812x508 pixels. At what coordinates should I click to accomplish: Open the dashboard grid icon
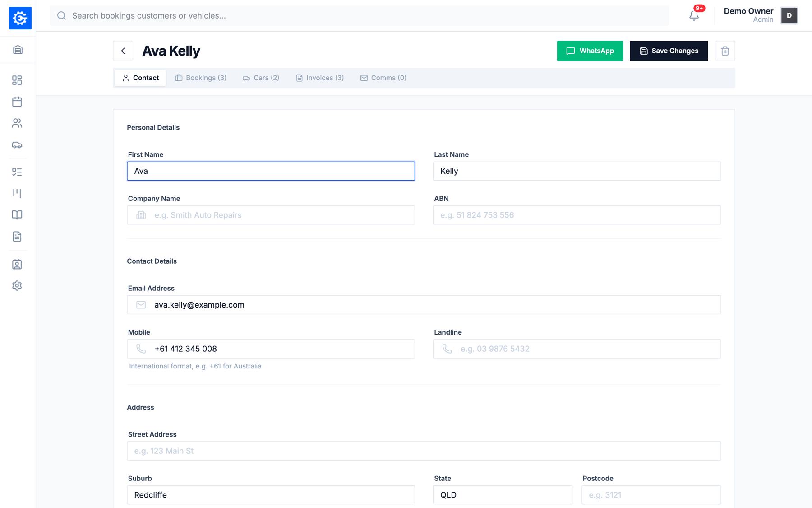tap(17, 80)
